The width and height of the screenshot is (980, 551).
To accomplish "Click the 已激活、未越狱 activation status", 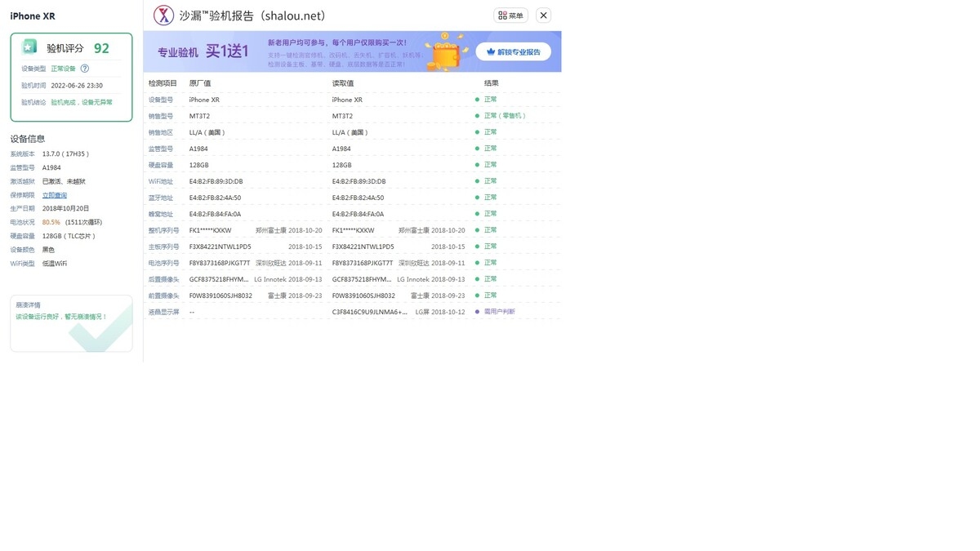I will click(64, 181).
